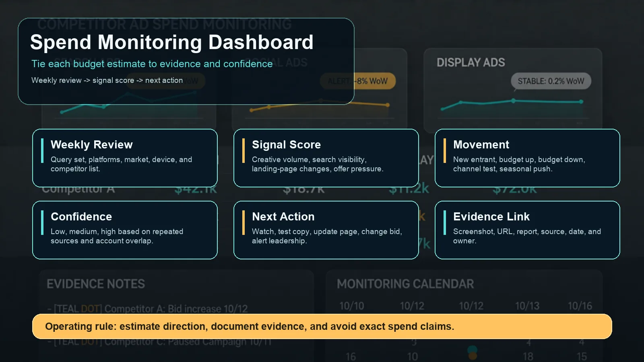Select the Weekly Review card
This screenshot has height=362, width=644.
[x=125, y=158]
